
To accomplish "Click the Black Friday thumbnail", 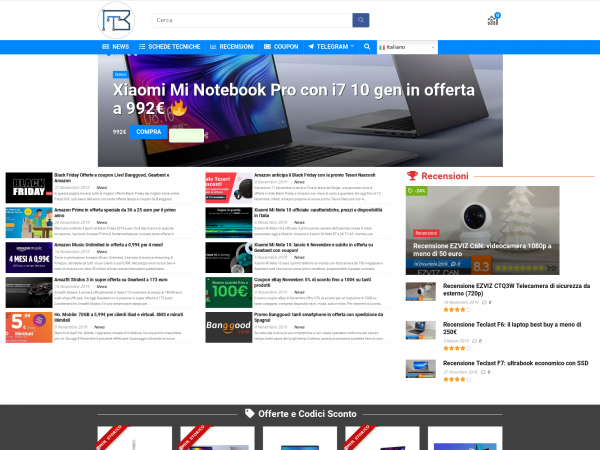I will [x=29, y=188].
